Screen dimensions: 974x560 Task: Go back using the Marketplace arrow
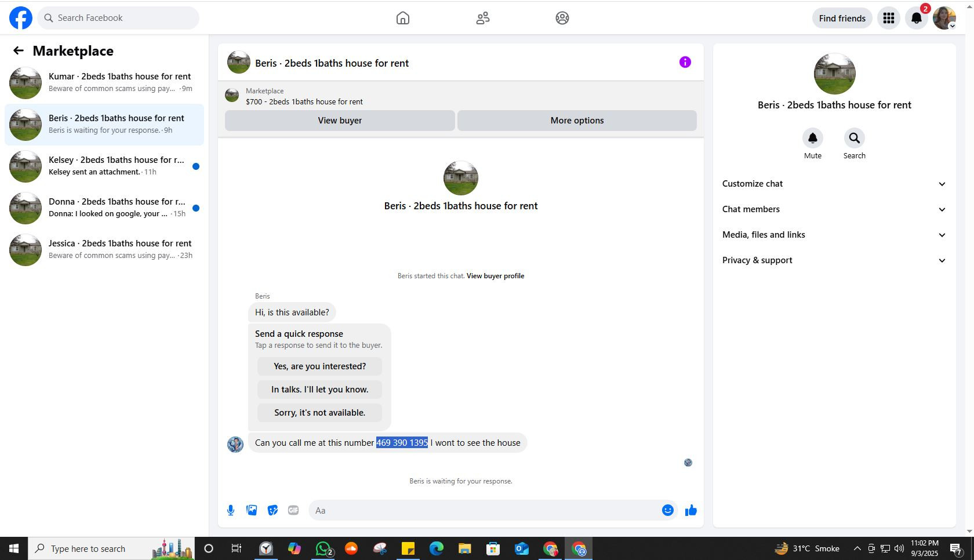click(x=19, y=51)
